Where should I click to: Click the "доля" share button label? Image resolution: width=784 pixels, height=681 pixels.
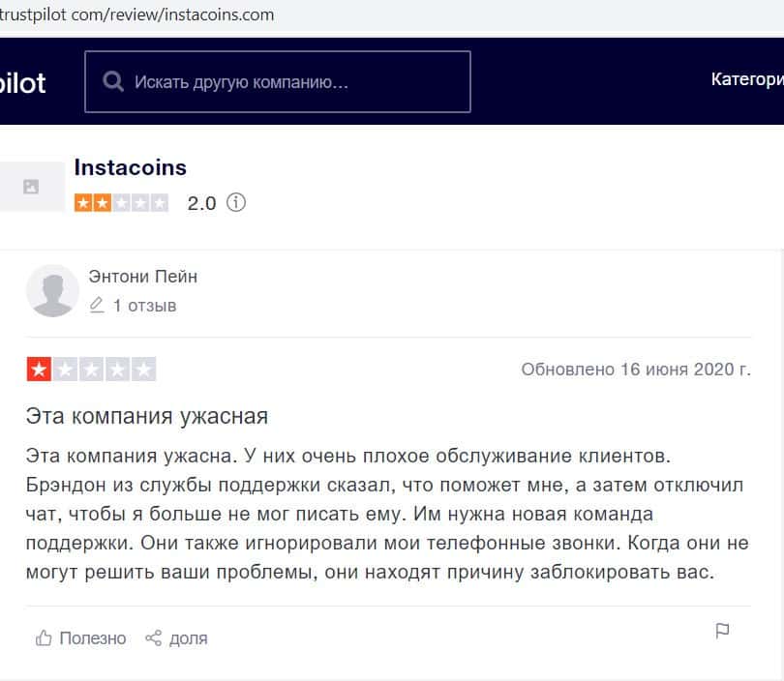[x=189, y=638]
